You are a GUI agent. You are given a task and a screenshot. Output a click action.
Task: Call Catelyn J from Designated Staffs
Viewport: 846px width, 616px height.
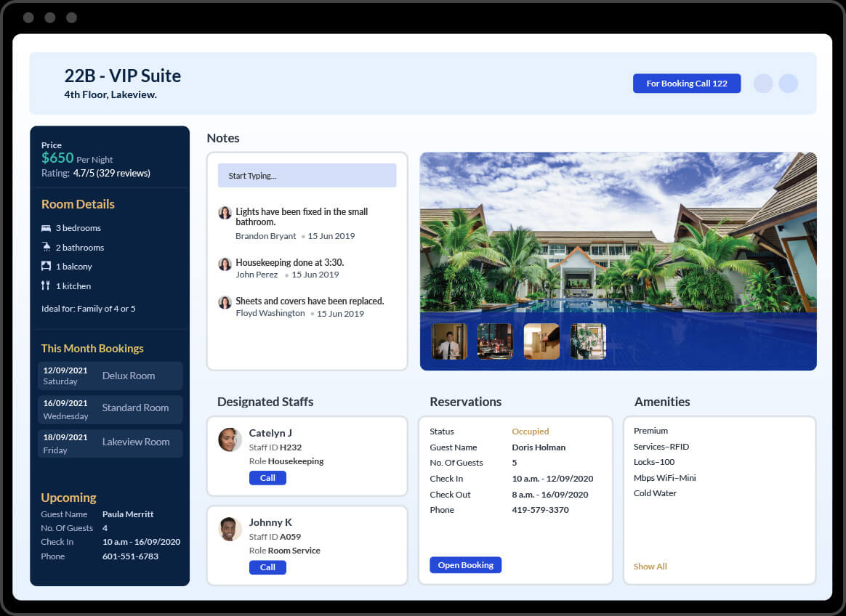[x=267, y=478]
